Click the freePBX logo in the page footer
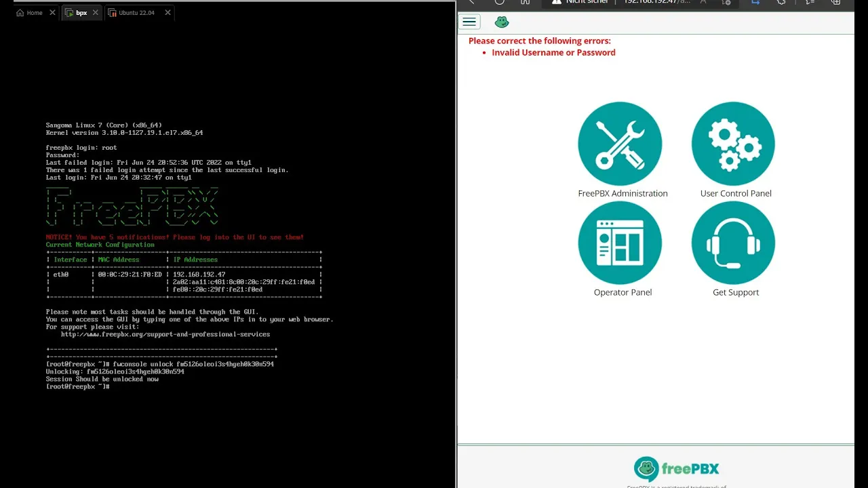This screenshot has height=488, width=868. [676, 469]
